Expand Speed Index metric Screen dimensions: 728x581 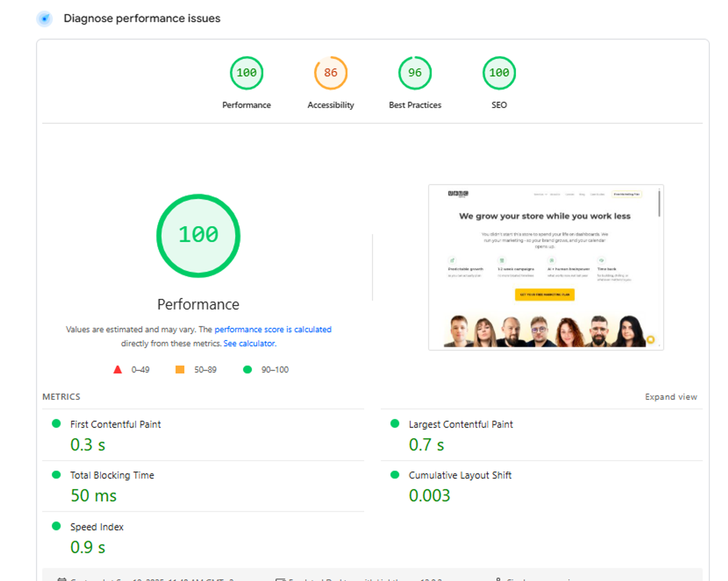coord(97,527)
